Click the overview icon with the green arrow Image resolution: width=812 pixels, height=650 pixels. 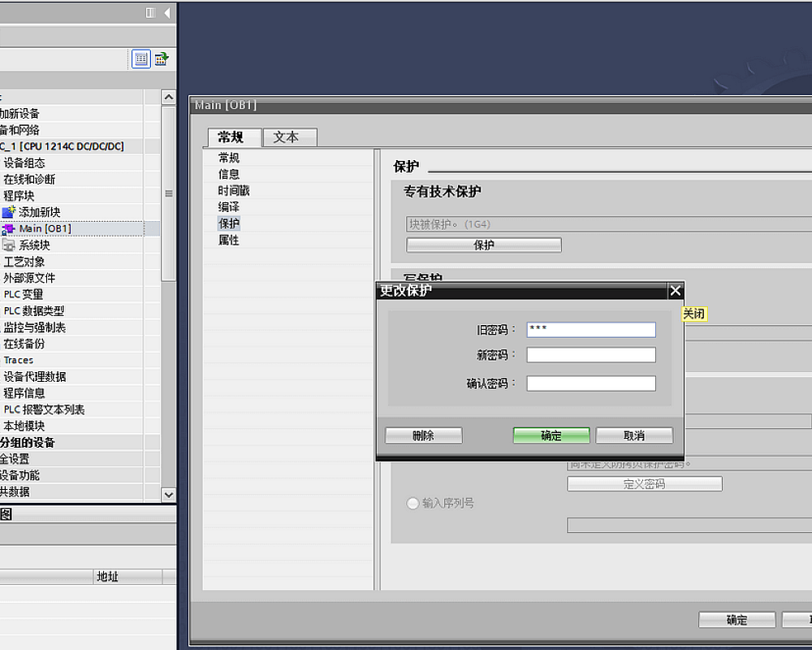[x=162, y=58]
